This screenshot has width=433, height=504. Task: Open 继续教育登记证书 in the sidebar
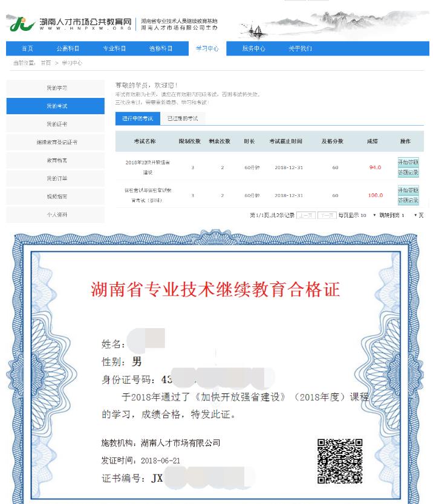click(55, 142)
